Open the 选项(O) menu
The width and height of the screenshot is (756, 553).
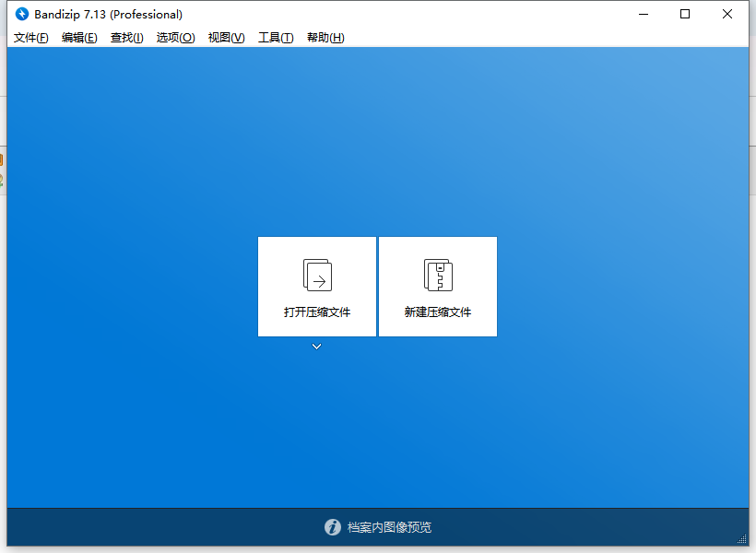tap(175, 38)
